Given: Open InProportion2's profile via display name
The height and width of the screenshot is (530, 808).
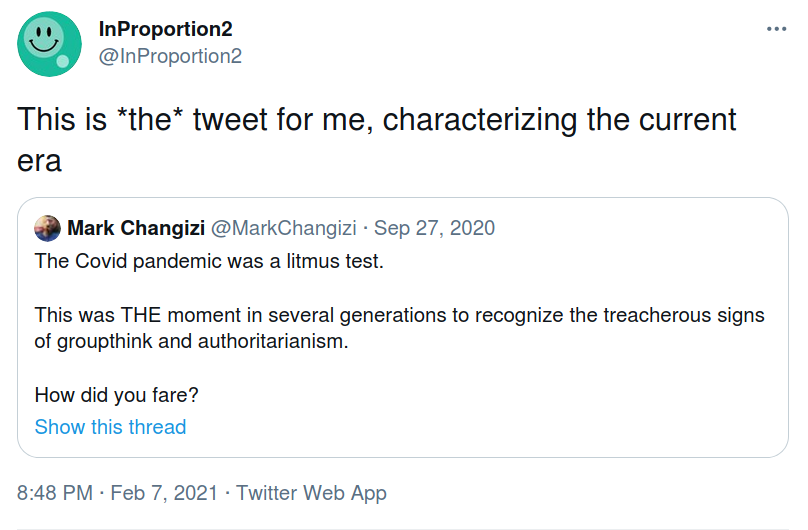Looking at the screenshot, I should [165, 29].
